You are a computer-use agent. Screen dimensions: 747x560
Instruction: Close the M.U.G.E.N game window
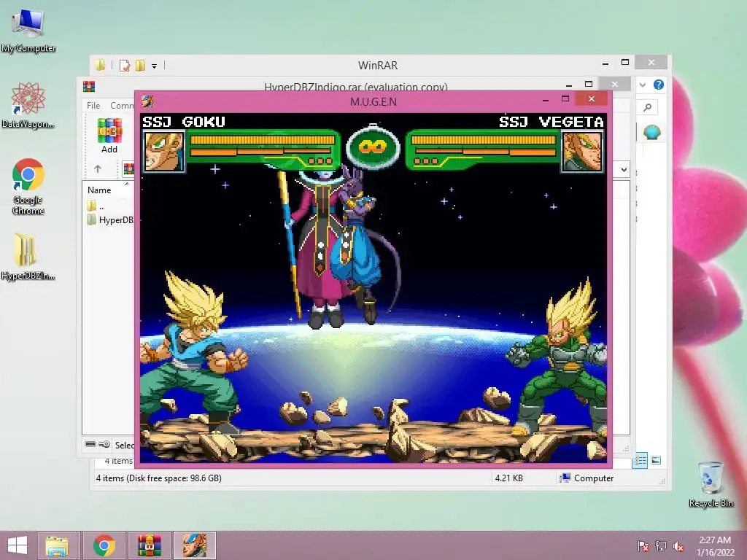[591, 98]
